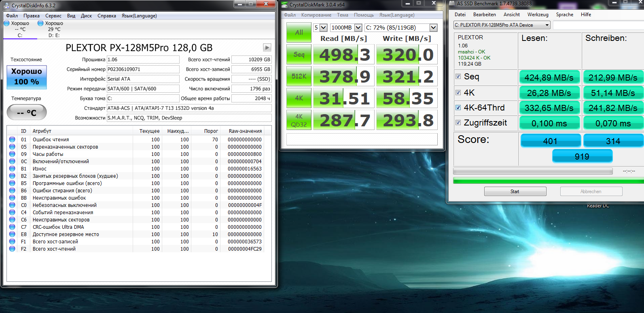This screenshot has height=313, width=644.
Task: Run all tests with the All button
Action: tap(299, 32)
